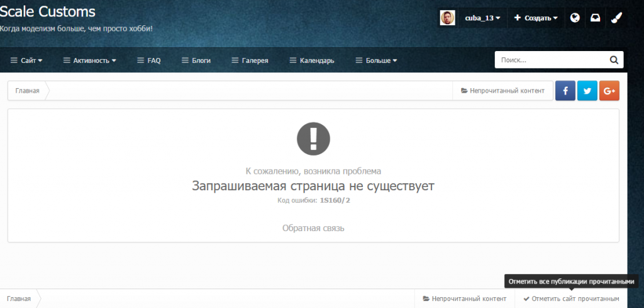644x308 pixels.
Task: Open top Непрочитанный контент link
Action: [502, 91]
